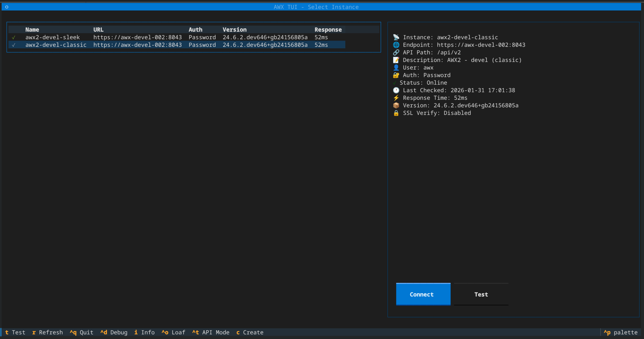This screenshot has height=339, width=644.
Task: Click 'Status: Online' text
Action: [x=423, y=83]
